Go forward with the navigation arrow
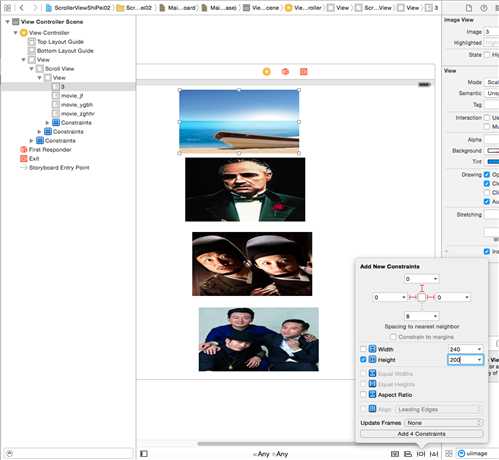 [35, 7]
